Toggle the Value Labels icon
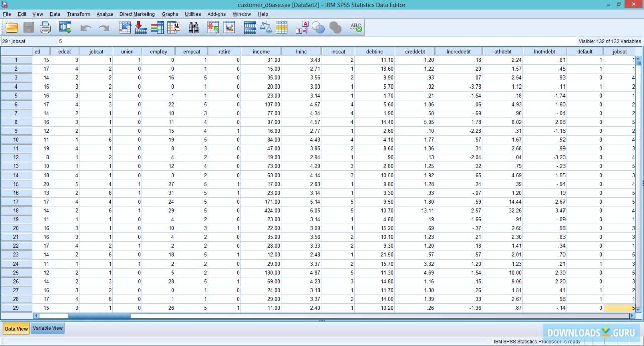The height and width of the screenshot is (346, 644). (x=302, y=27)
